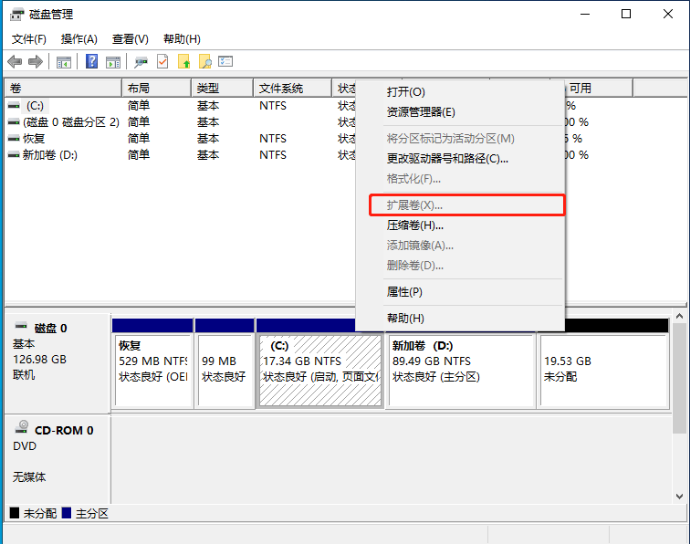Open the 查看(V) menu
The image size is (690, 544).
[130, 39]
